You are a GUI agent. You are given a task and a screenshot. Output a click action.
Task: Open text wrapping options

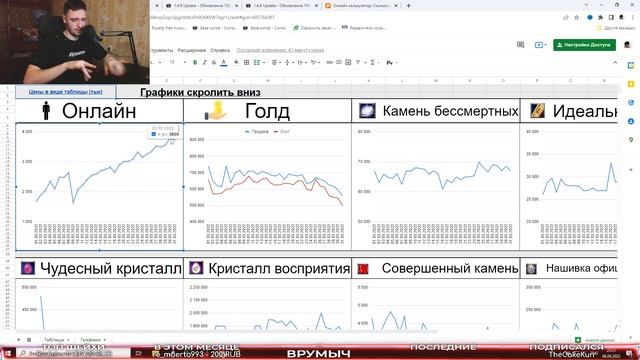(x=301, y=62)
